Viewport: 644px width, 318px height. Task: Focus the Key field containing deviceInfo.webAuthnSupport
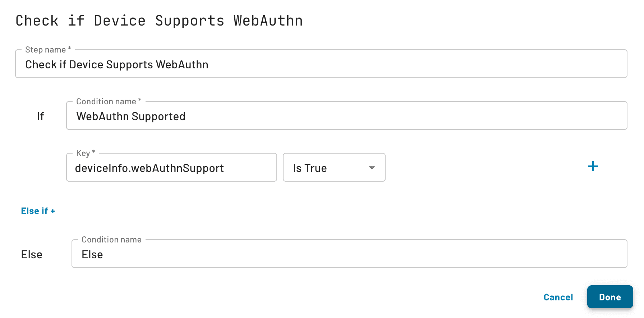pos(171,168)
